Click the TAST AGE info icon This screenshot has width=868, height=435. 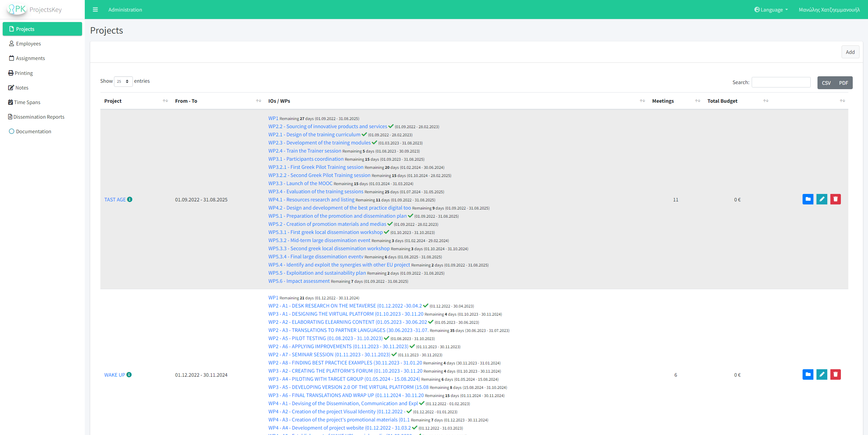(x=130, y=199)
